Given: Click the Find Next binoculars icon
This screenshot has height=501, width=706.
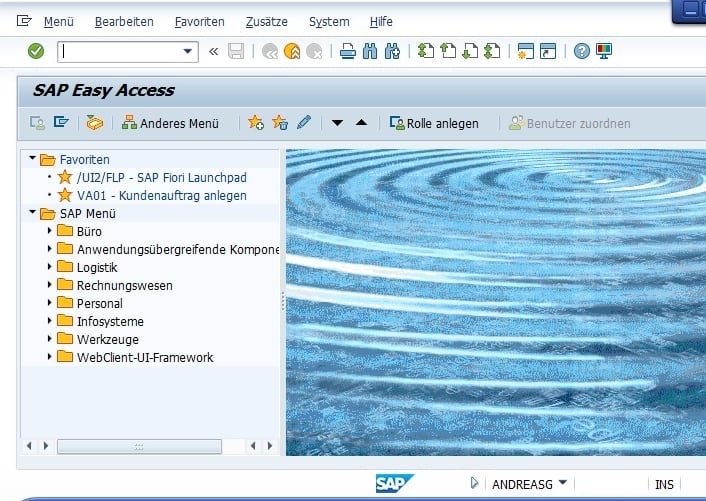Looking at the screenshot, I should tap(393, 51).
